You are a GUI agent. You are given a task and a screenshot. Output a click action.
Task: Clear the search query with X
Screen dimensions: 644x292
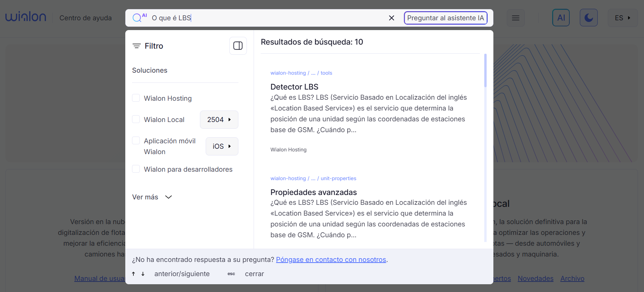pyautogui.click(x=391, y=18)
